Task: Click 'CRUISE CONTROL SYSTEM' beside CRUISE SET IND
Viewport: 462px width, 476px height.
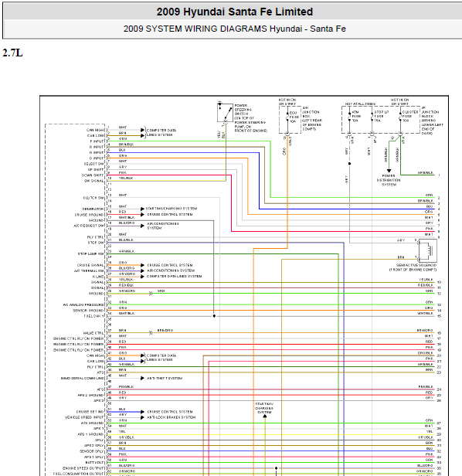Action: (170, 412)
